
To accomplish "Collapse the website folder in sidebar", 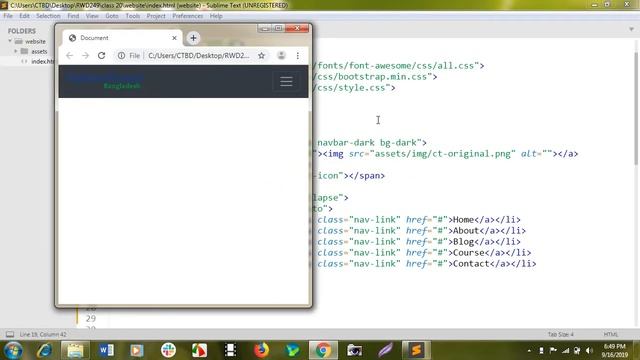I will point(10,41).
